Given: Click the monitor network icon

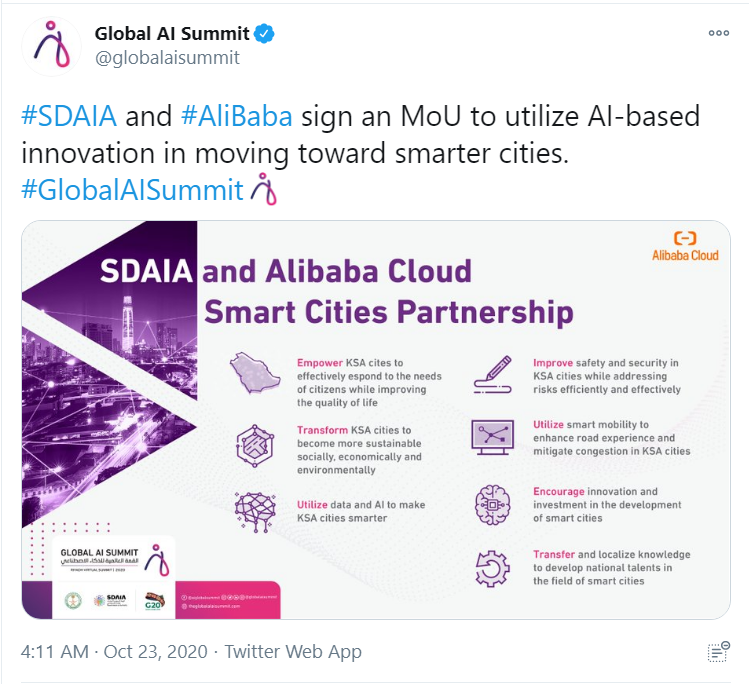Looking at the screenshot, I should 493,438.
